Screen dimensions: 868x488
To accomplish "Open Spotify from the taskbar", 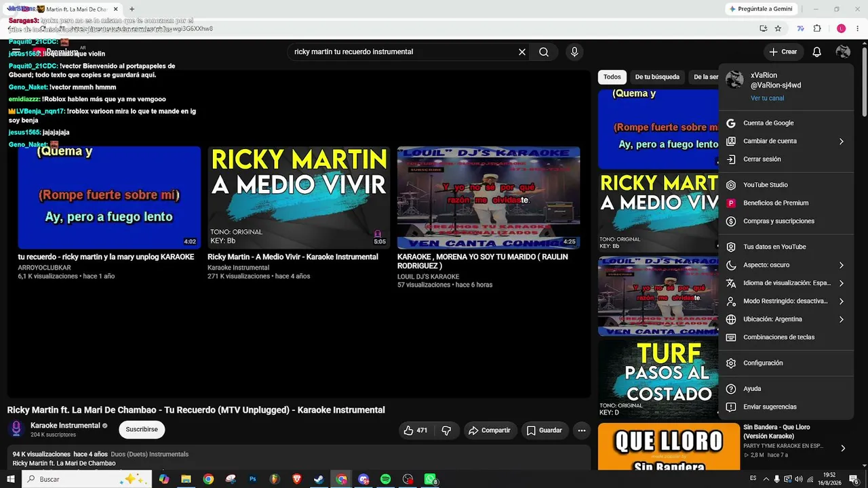I will pyautogui.click(x=385, y=479).
